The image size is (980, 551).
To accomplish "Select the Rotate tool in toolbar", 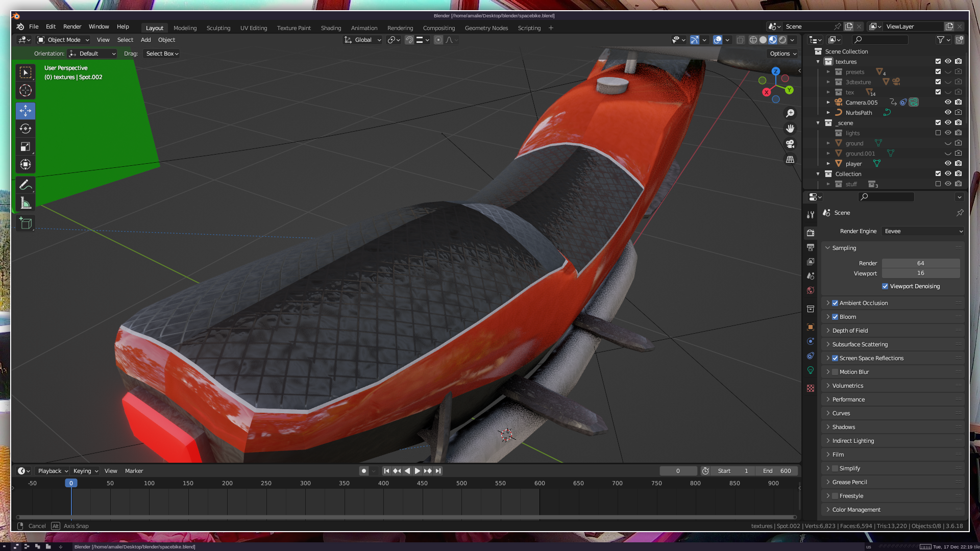I will (x=26, y=129).
